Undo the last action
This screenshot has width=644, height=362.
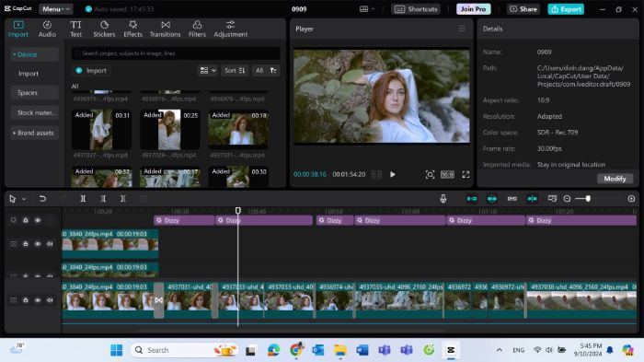click(42, 199)
